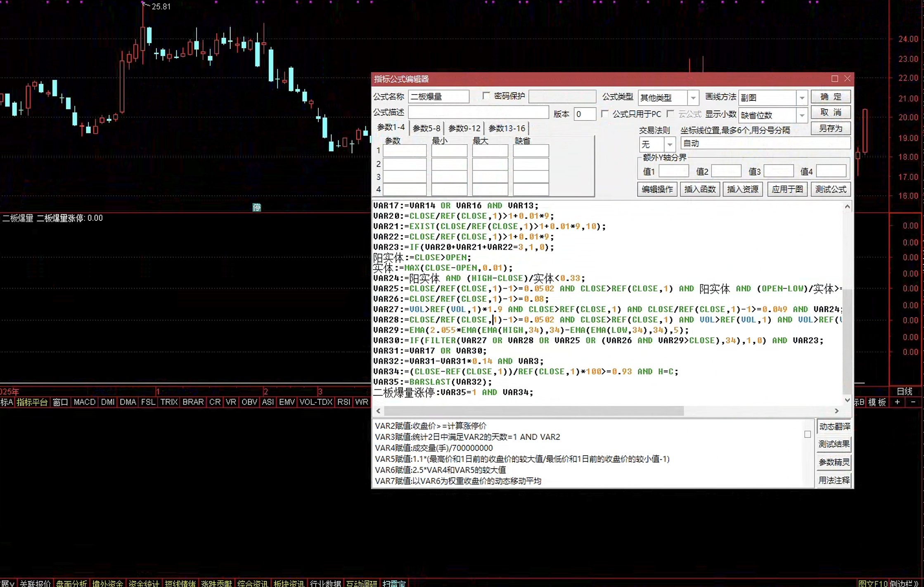Select the MACD indicator tab
924x587 pixels.
85,402
